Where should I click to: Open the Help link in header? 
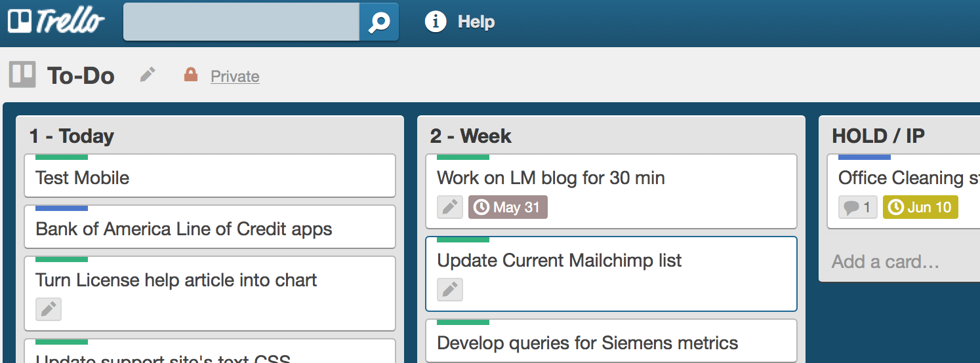tap(476, 22)
